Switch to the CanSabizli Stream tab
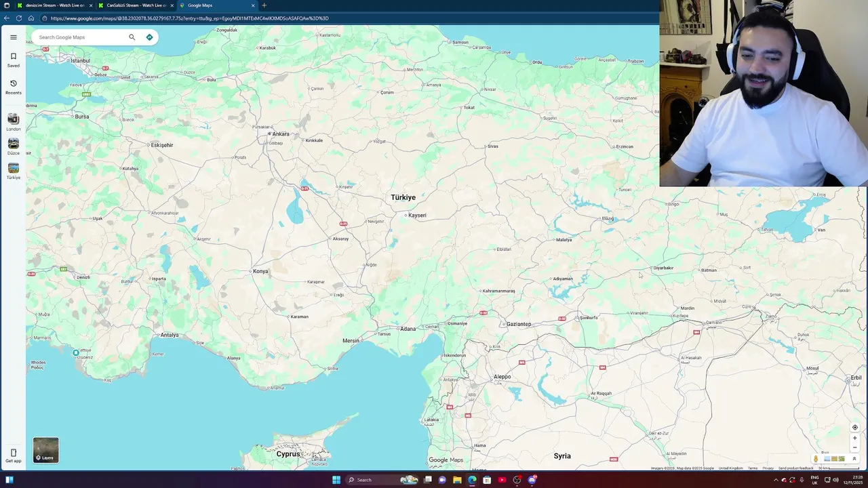This screenshot has width=868, height=488. 136,5
